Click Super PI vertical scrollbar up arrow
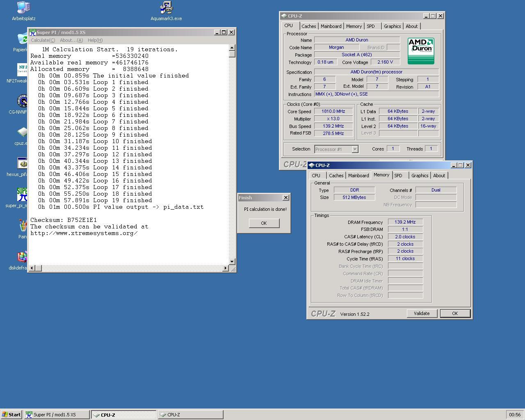This screenshot has height=420, width=525. [x=232, y=48]
